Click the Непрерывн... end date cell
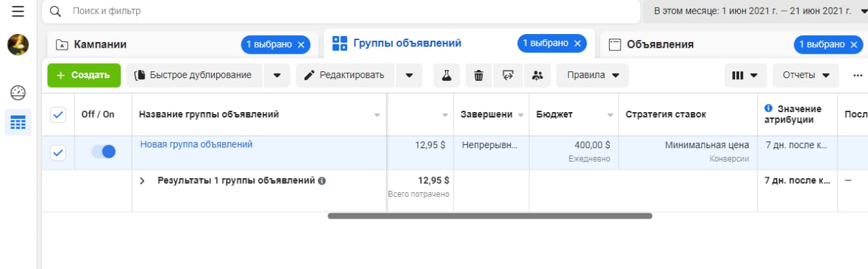The width and height of the screenshot is (868, 269). (492, 153)
